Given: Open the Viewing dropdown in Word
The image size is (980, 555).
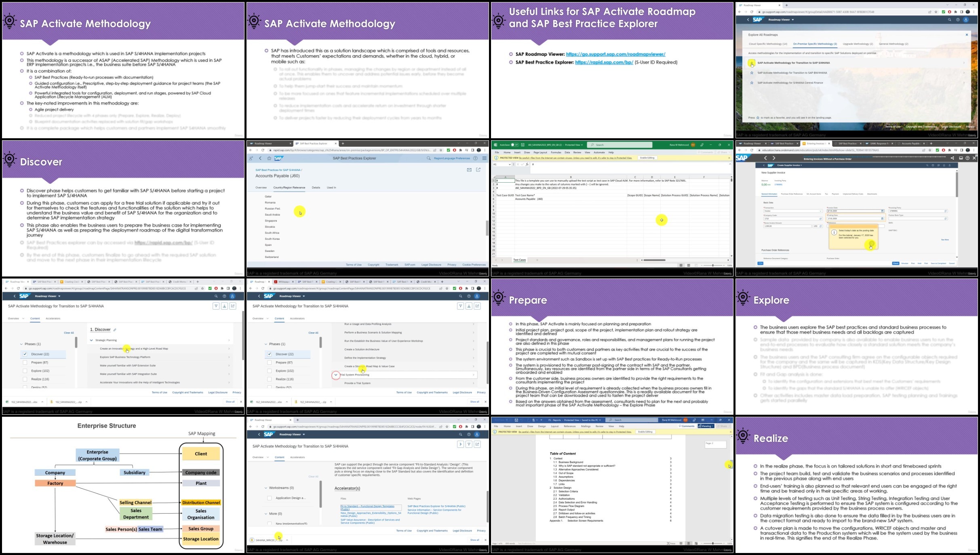Looking at the screenshot, I should [x=706, y=426].
